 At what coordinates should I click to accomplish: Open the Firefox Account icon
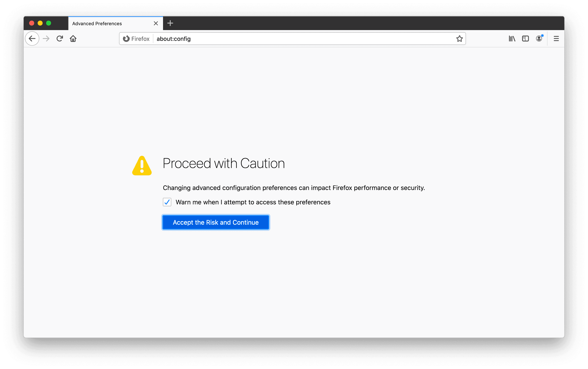pyautogui.click(x=539, y=39)
